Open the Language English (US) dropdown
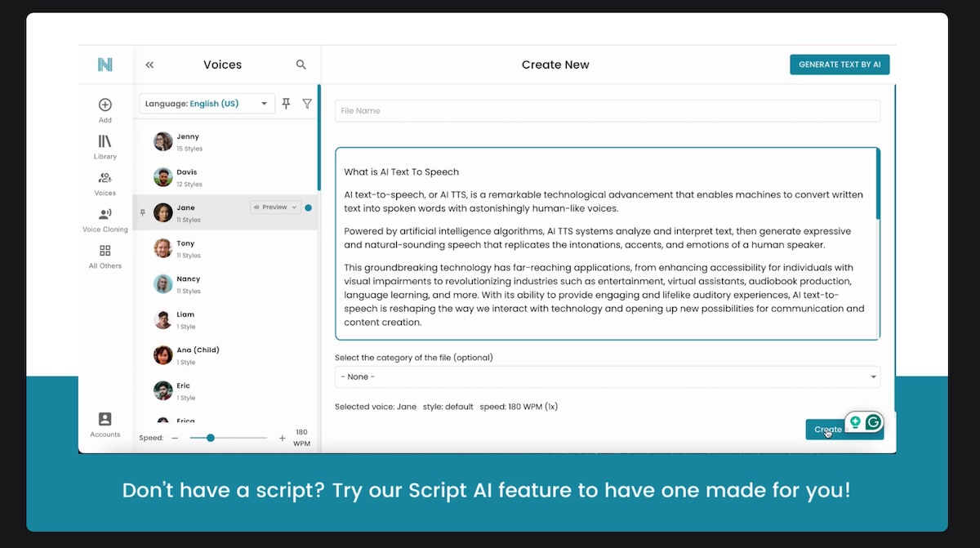 click(207, 104)
